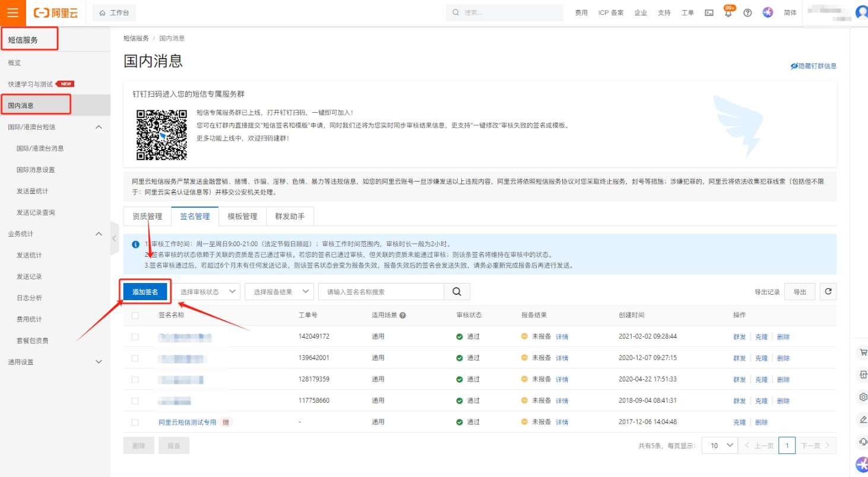Collapse the 国际/港澳台短信 sidebar section
Screen dimensions: 868x477
(x=99, y=127)
